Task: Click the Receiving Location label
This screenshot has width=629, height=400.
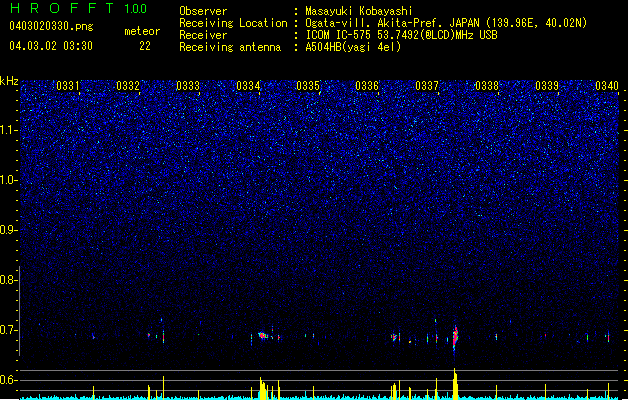Action: pos(233,23)
